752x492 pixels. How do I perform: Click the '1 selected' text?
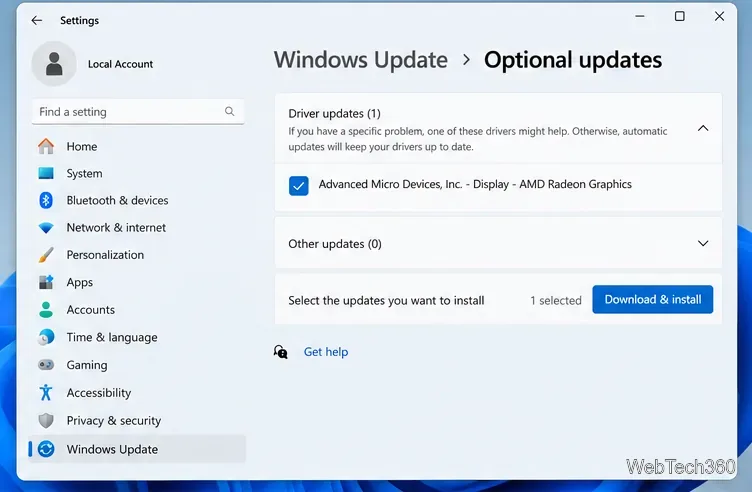click(555, 301)
